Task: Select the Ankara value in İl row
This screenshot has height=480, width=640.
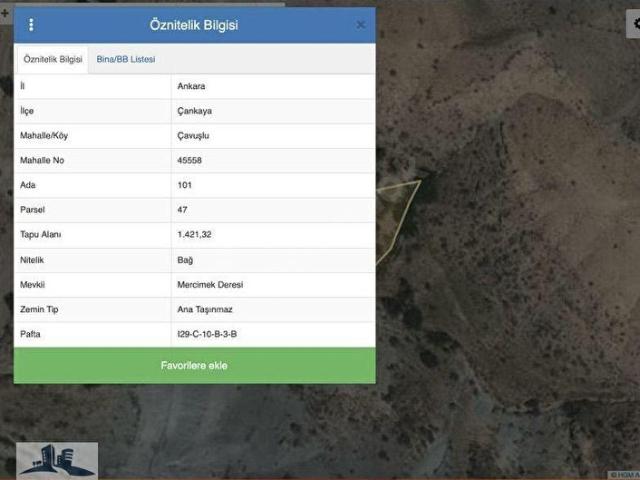Action: (x=191, y=86)
